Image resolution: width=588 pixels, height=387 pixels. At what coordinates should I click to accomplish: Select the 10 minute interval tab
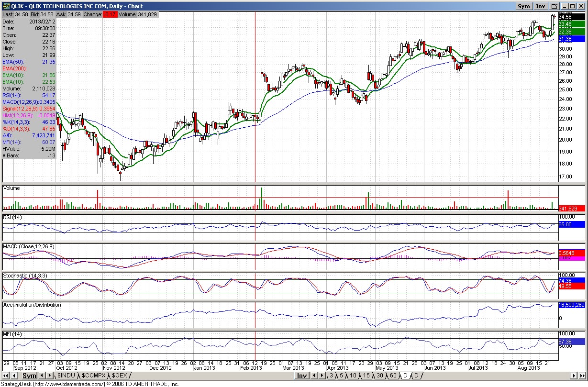353,376
